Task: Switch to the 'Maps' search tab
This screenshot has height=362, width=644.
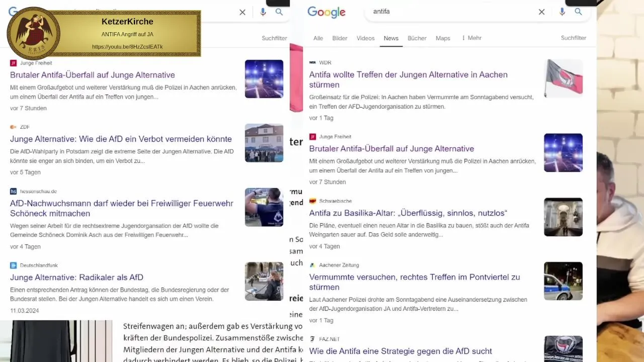Action: (443, 38)
